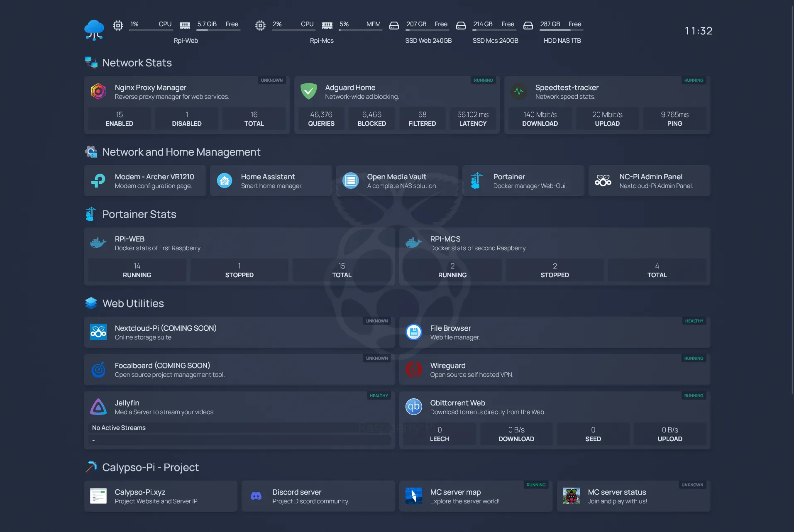Viewport: 794px width, 532px height.
Task: Open the Calypso-Pi.xyz project website
Action: (160, 496)
